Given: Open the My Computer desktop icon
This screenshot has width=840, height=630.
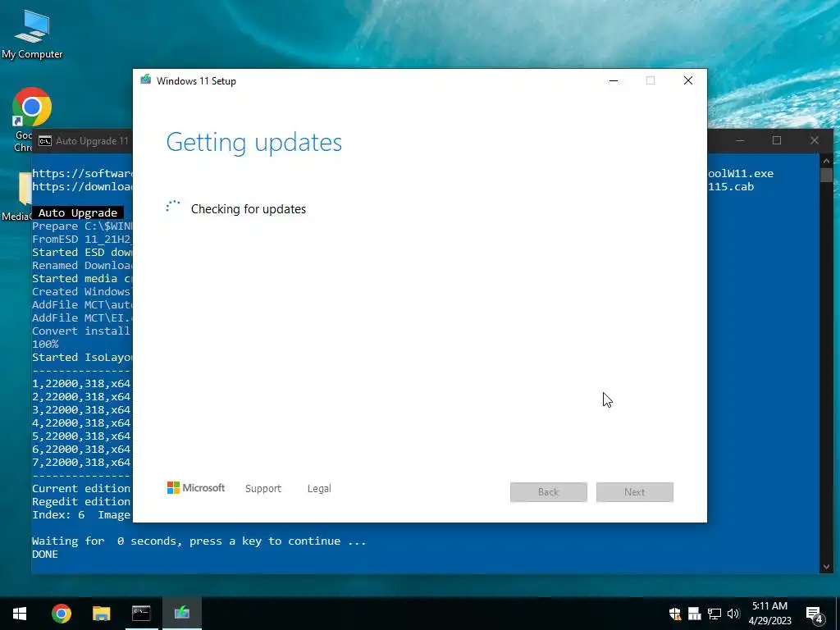Looking at the screenshot, I should point(32,34).
